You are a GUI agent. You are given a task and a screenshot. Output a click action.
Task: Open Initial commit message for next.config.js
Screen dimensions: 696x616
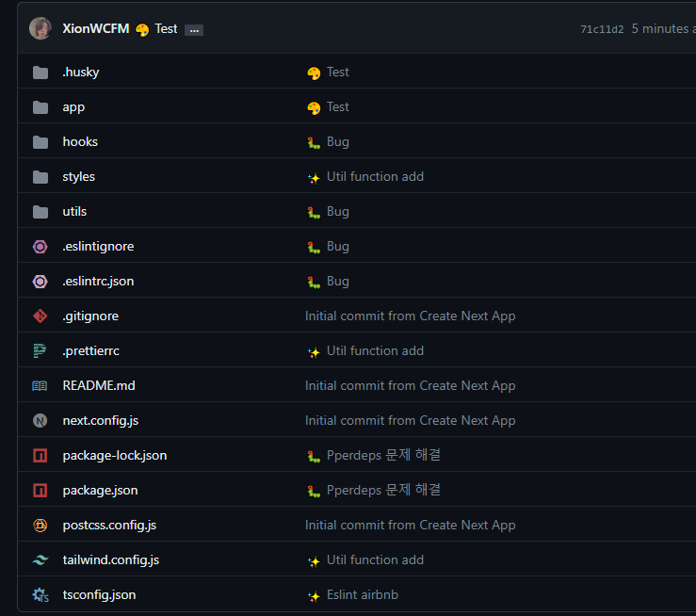410,421
